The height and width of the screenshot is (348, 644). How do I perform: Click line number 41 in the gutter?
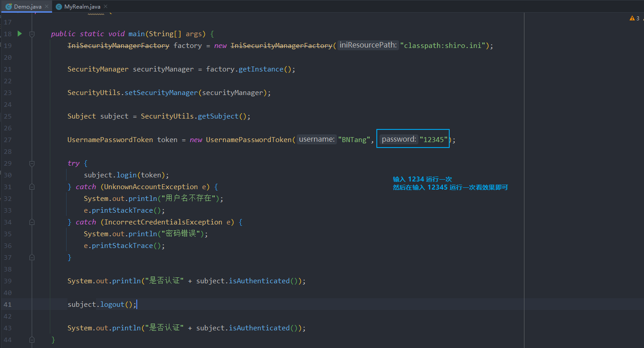tap(7, 305)
